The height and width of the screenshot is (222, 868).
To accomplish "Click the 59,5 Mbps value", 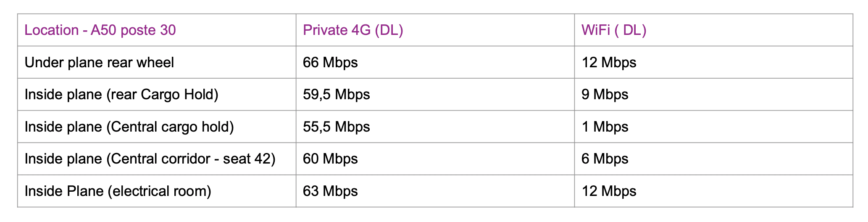I will pyautogui.click(x=336, y=95).
